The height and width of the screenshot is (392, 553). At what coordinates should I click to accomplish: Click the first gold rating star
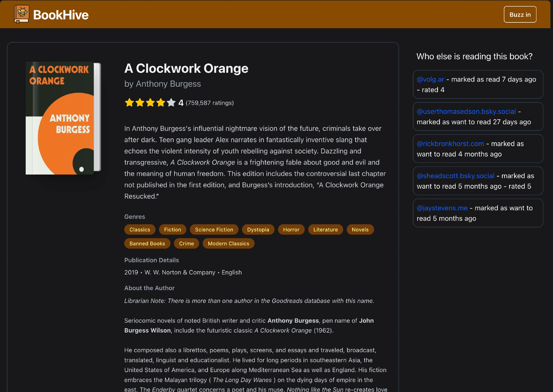[129, 103]
